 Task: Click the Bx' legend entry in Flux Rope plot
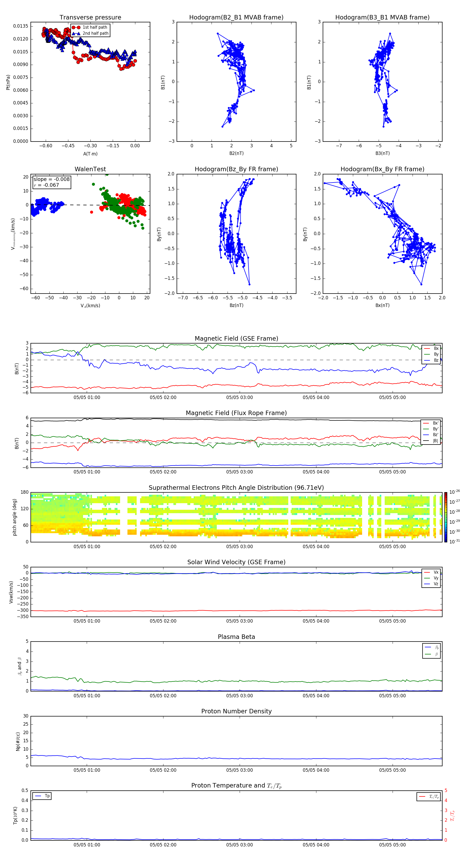point(431,423)
